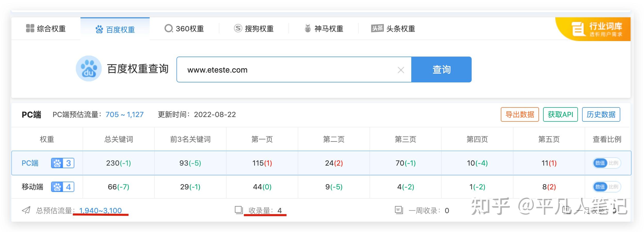Click 移动端 总关键词 value 66(-7)

(118, 187)
